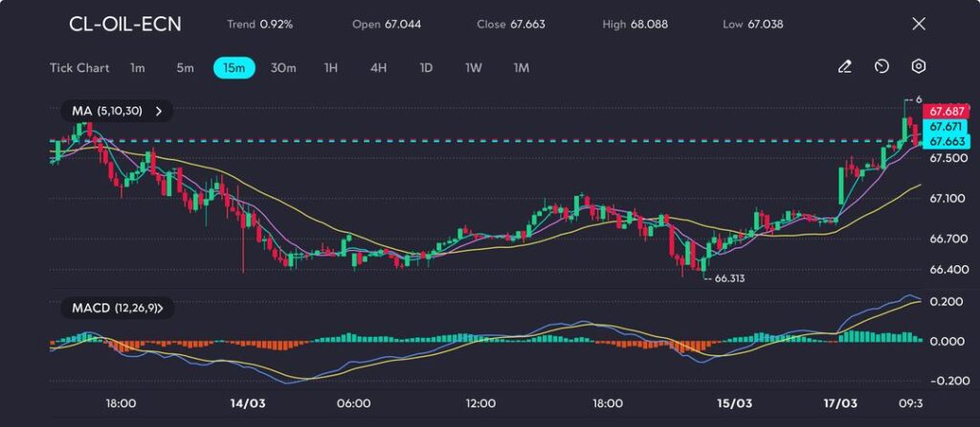Change timeframe to 4H

coord(378,68)
